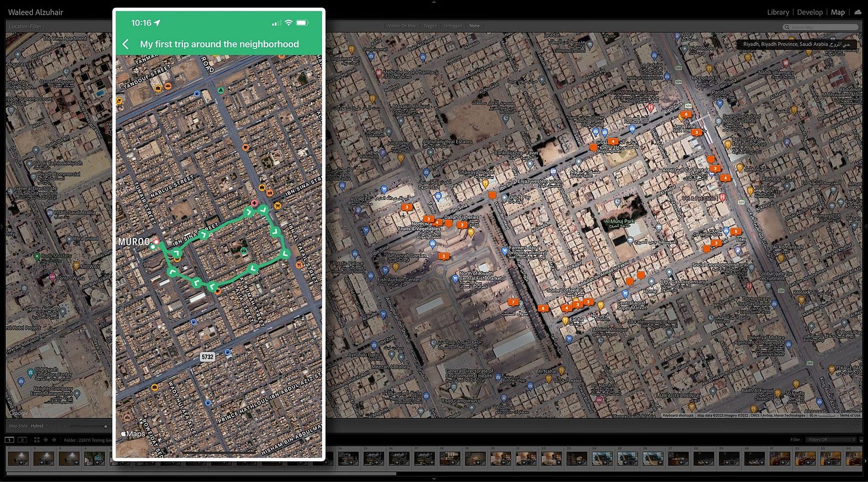Screen dimensions: 868x482
Task: Switch to the Develop module
Action: 810,12
